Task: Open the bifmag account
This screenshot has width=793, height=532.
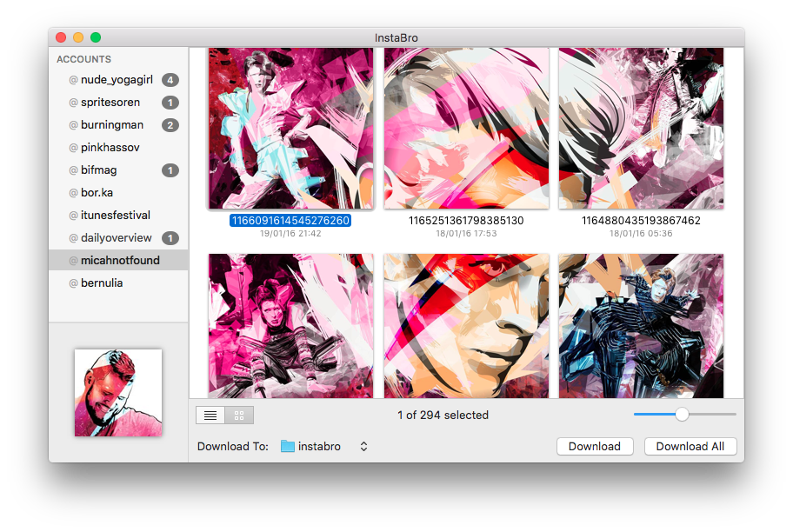Action: [118, 170]
